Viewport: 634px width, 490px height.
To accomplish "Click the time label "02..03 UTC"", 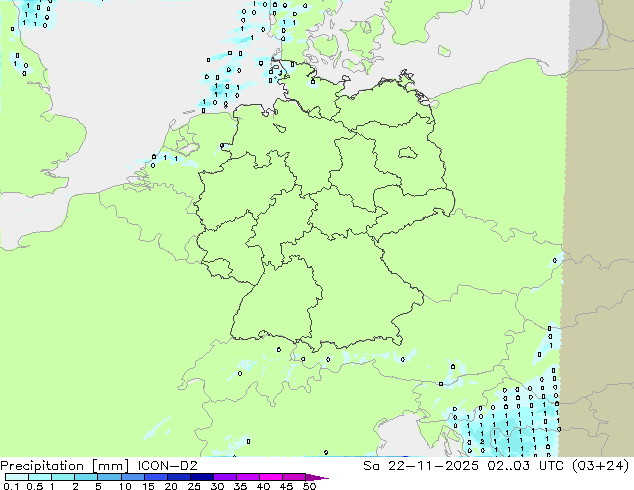I will coord(526,466).
